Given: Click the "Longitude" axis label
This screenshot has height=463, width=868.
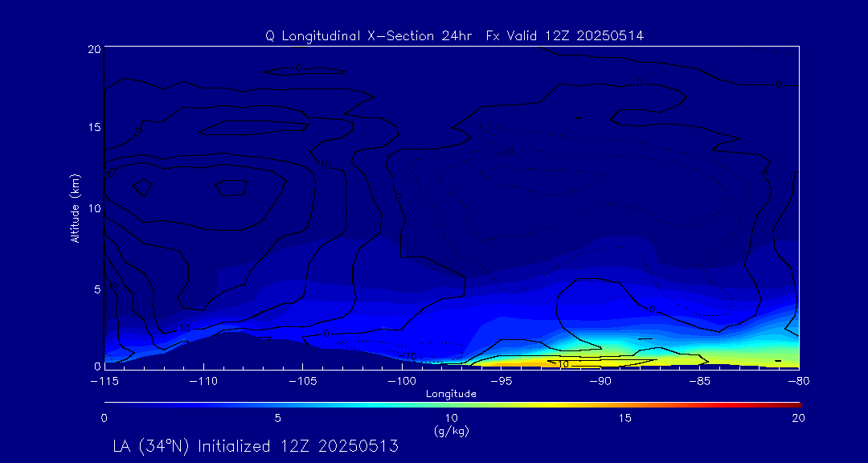Looking at the screenshot, I should [x=451, y=395].
